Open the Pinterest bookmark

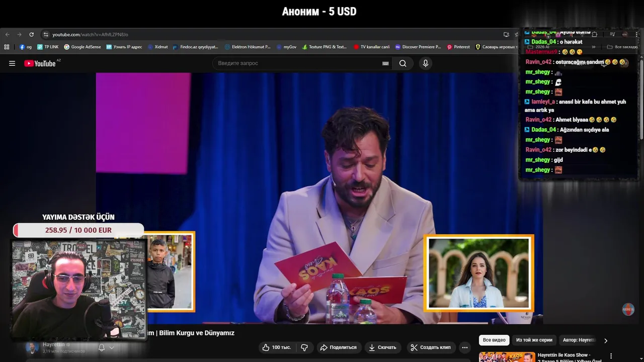(x=458, y=47)
